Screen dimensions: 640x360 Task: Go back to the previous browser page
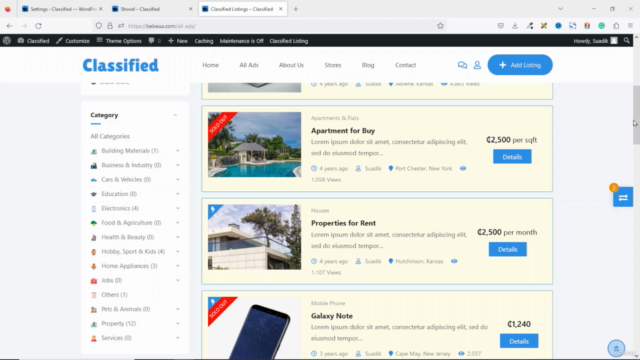[9, 26]
